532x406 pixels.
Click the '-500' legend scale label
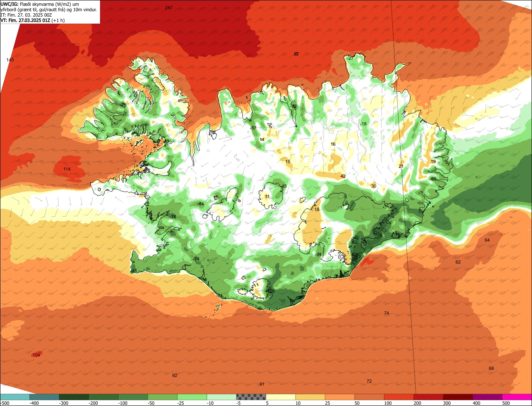point(5,403)
